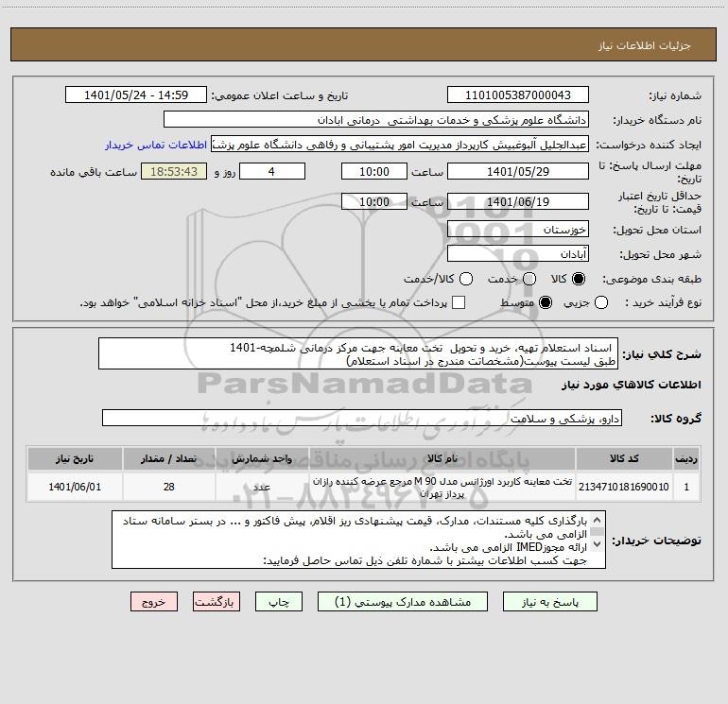Click the تعداد / مقدار column header
This screenshot has width=728, height=704.
[168, 458]
